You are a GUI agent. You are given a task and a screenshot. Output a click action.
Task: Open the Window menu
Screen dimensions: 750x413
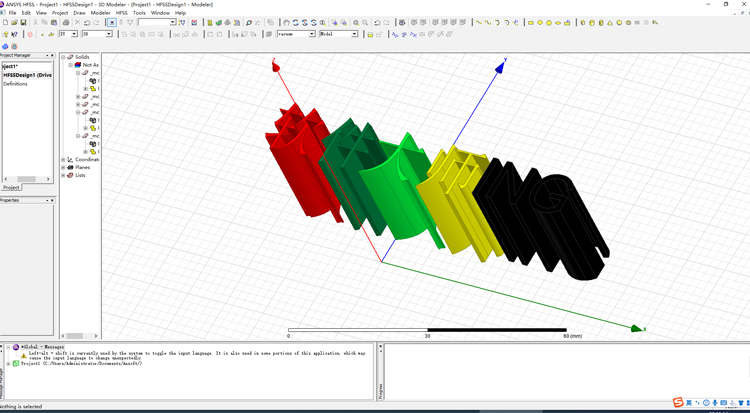(x=160, y=13)
